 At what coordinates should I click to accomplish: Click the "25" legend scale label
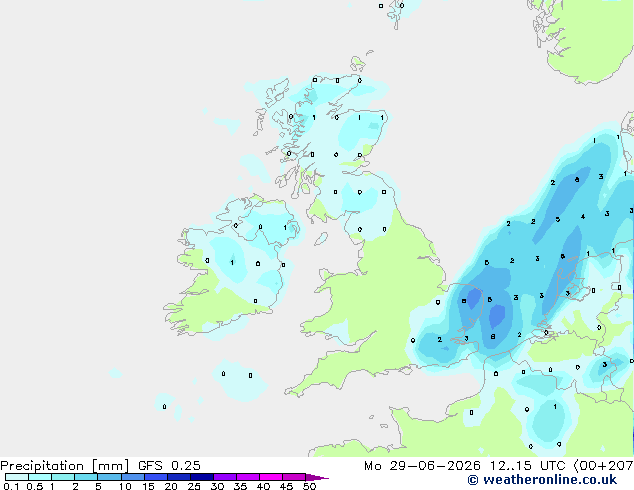194,486
